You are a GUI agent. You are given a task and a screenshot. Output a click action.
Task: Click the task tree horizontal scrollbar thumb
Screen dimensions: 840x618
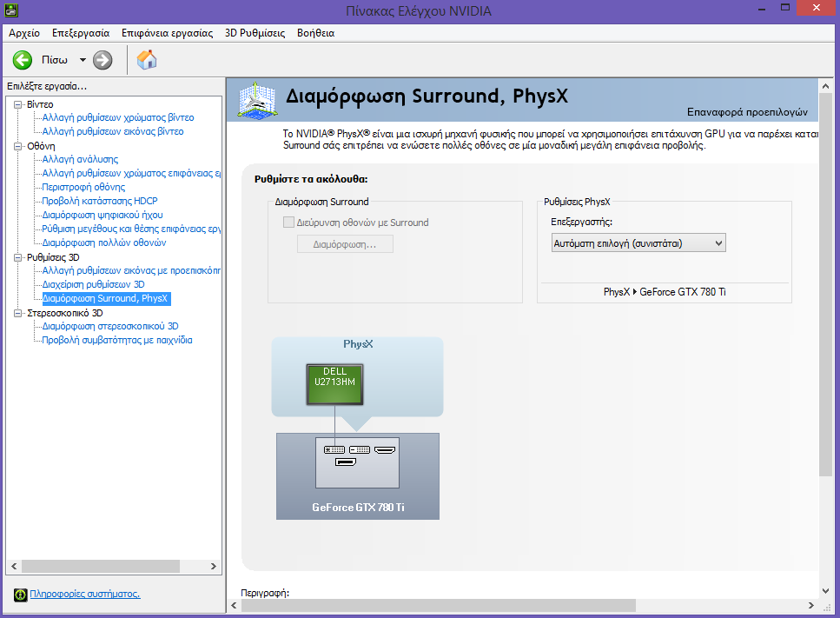[x=101, y=567]
